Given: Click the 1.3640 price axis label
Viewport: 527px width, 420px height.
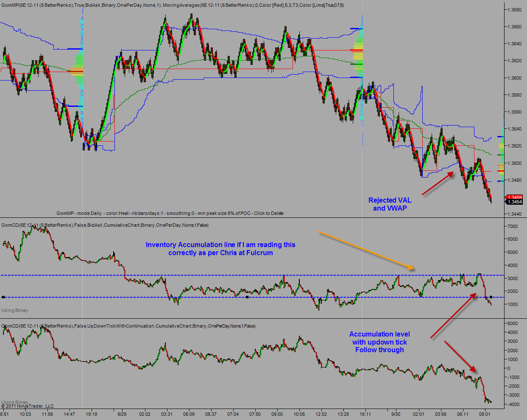Looking at the screenshot, I should 514,44.
